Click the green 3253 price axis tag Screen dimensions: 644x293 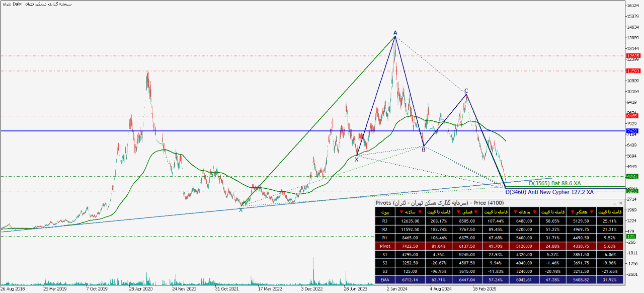pos(632,191)
